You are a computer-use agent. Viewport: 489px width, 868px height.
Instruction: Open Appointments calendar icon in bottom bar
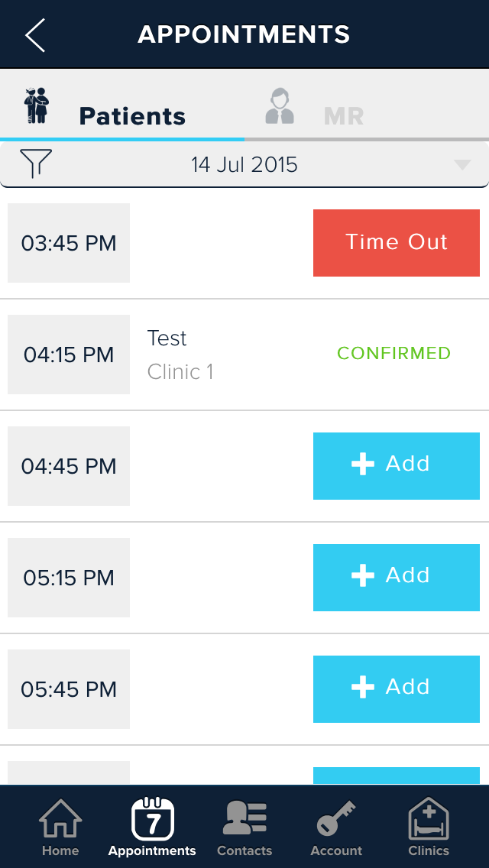(x=152, y=821)
